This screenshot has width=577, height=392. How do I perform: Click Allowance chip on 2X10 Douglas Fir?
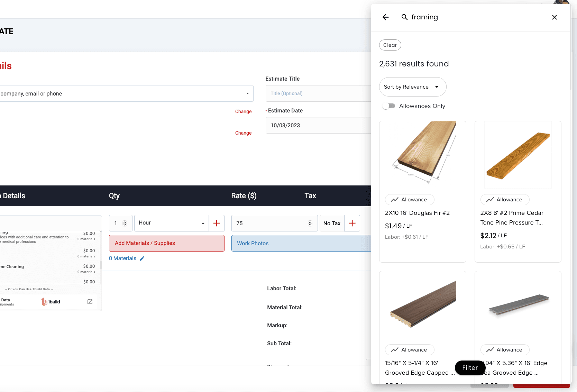point(410,200)
